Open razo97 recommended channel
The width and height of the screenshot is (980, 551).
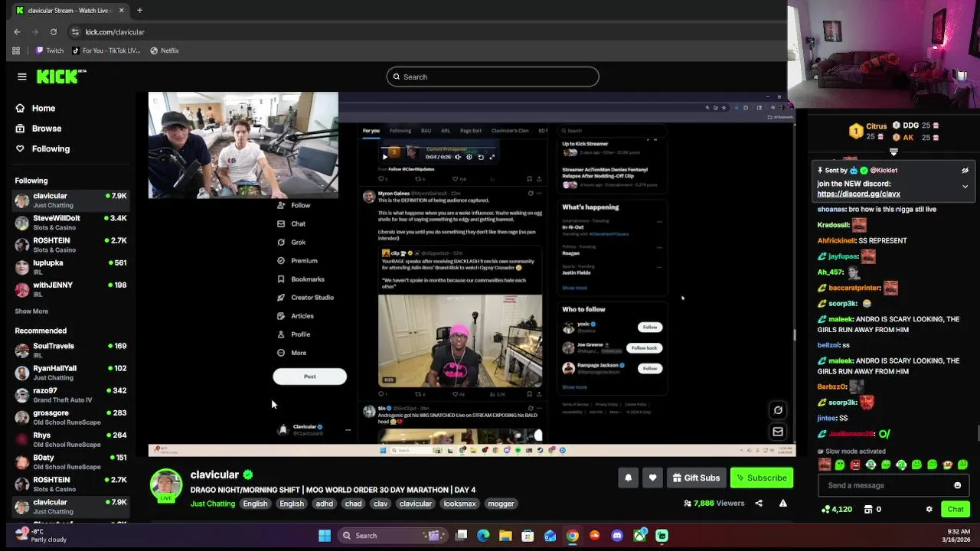(x=70, y=395)
